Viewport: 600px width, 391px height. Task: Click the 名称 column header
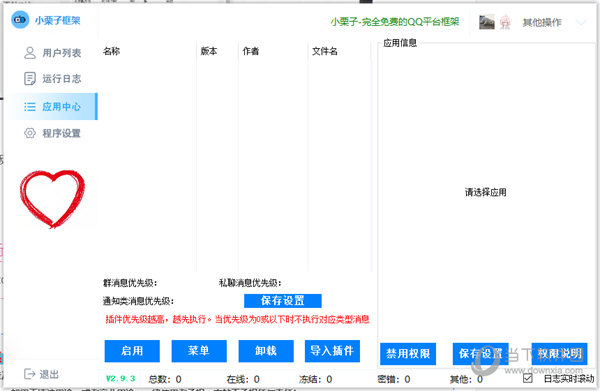point(111,51)
